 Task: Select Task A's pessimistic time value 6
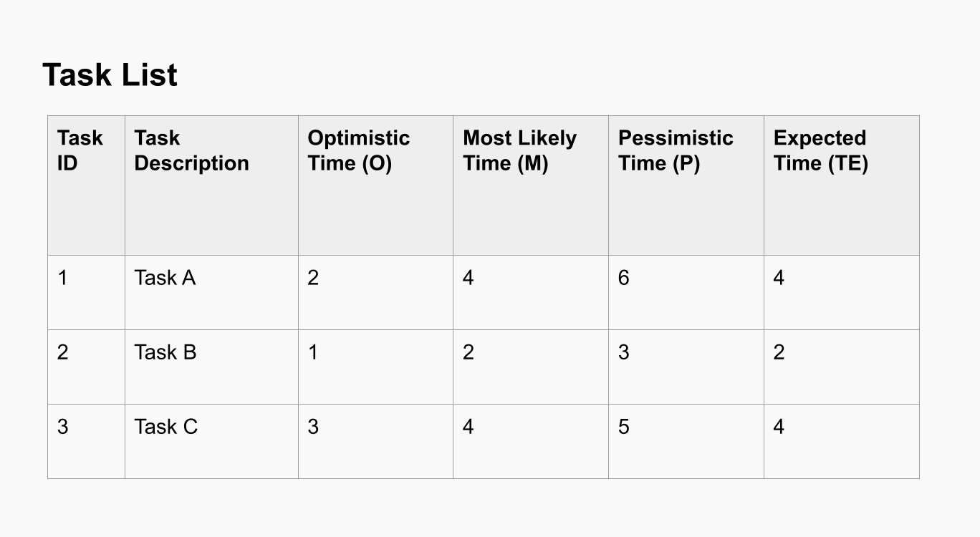624,278
